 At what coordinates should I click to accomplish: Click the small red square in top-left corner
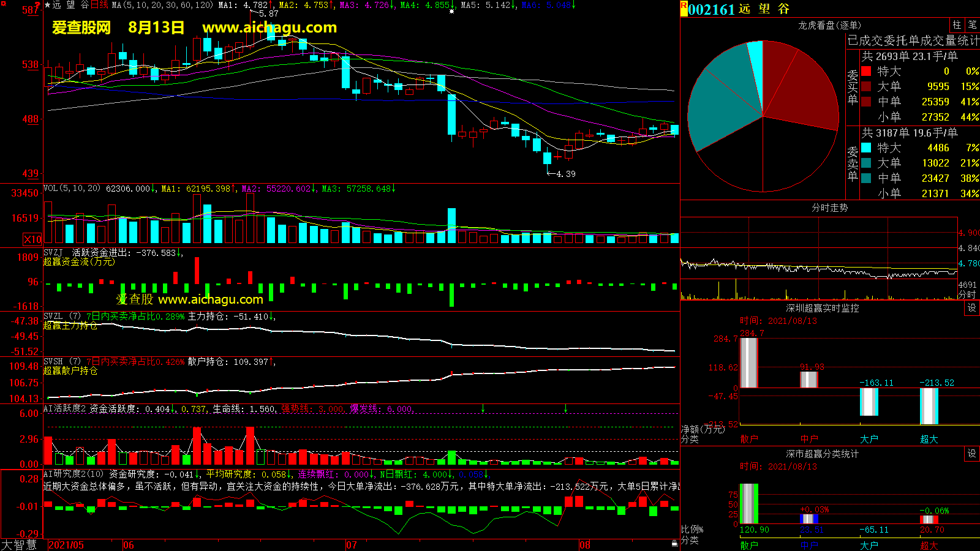click(3, 4)
